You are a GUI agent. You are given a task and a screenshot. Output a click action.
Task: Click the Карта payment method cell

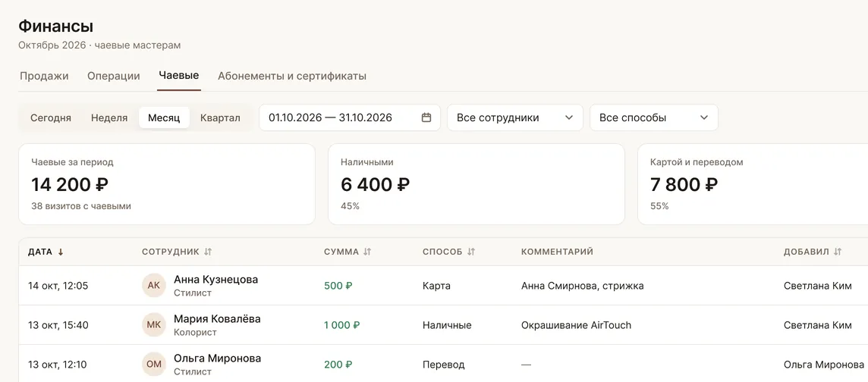437,286
